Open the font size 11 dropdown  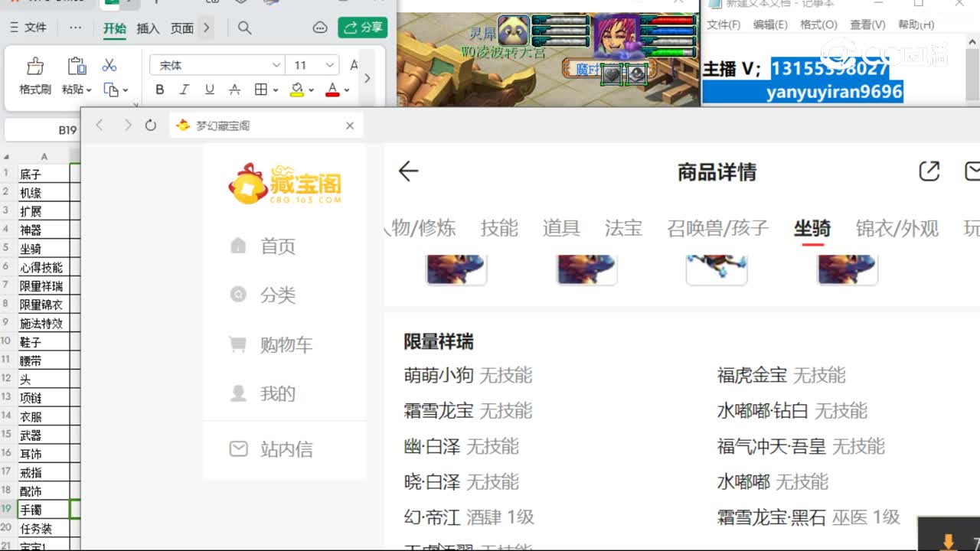click(330, 66)
